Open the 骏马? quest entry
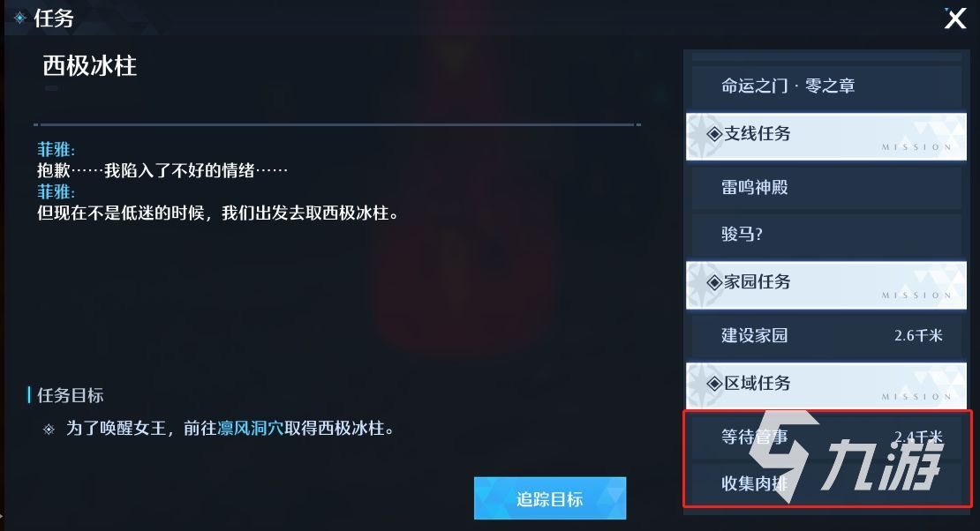 coord(826,235)
